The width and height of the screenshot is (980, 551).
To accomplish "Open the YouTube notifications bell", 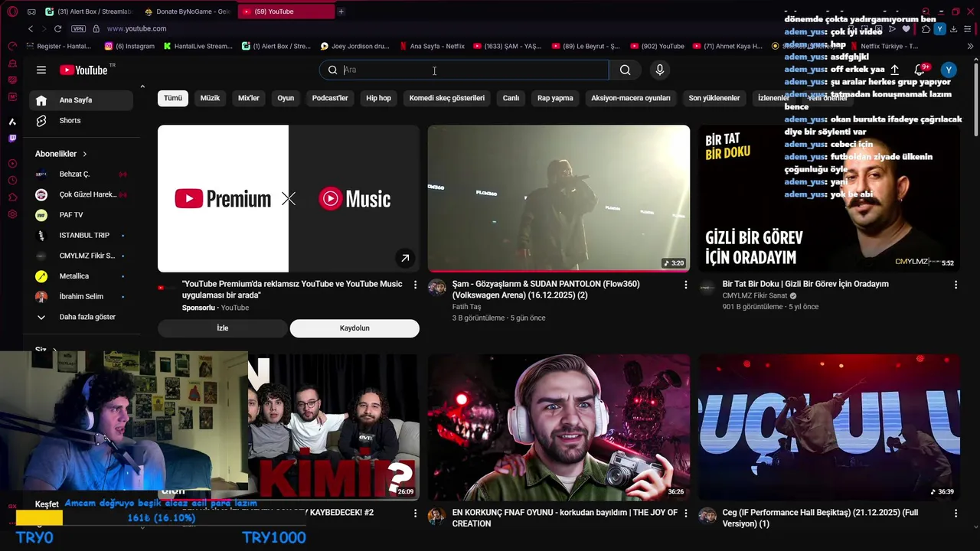I will coord(920,70).
